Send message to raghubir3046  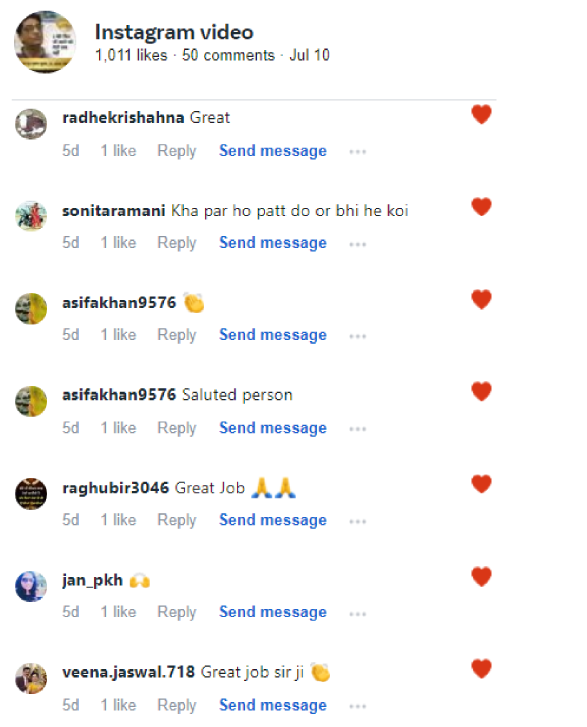pyautogui.click(x=273, y=520)
